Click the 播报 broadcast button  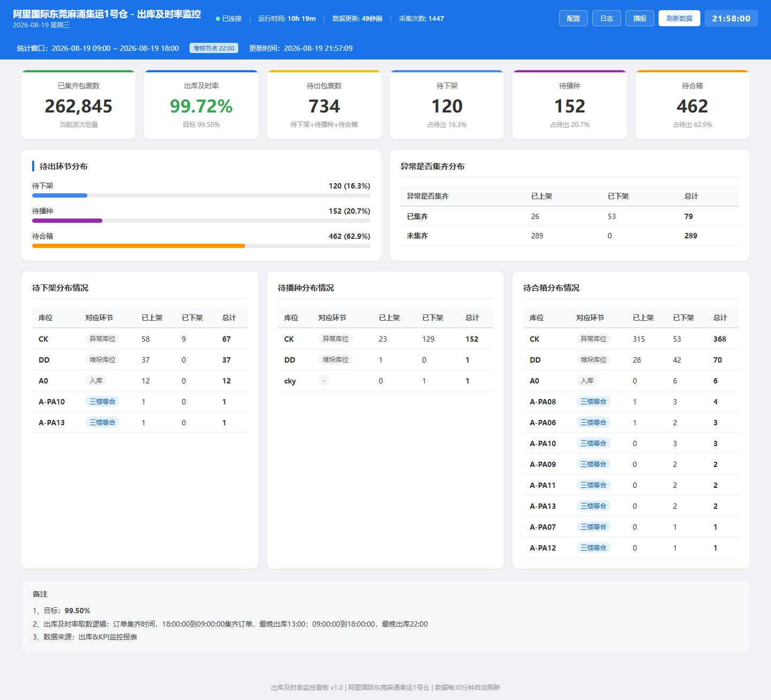coord(640,18)
